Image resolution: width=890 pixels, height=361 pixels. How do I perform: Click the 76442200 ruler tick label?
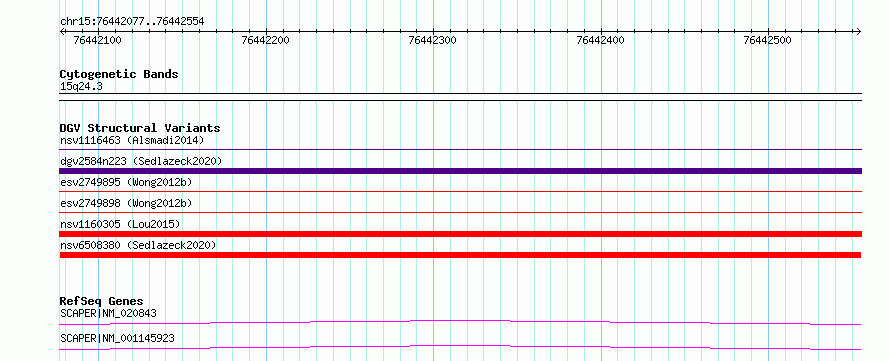click(x=265, y=40)
